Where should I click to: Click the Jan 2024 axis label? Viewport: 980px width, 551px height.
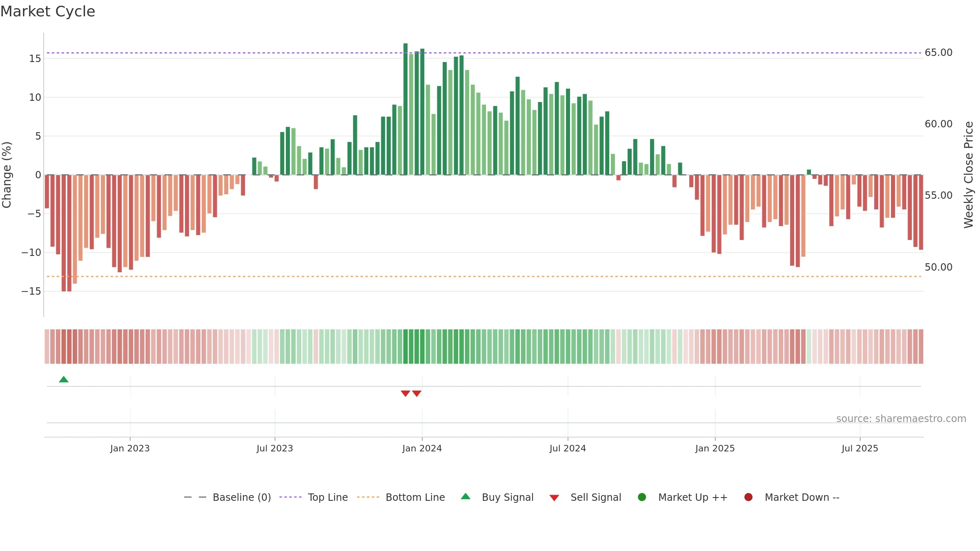pos(422,449)
